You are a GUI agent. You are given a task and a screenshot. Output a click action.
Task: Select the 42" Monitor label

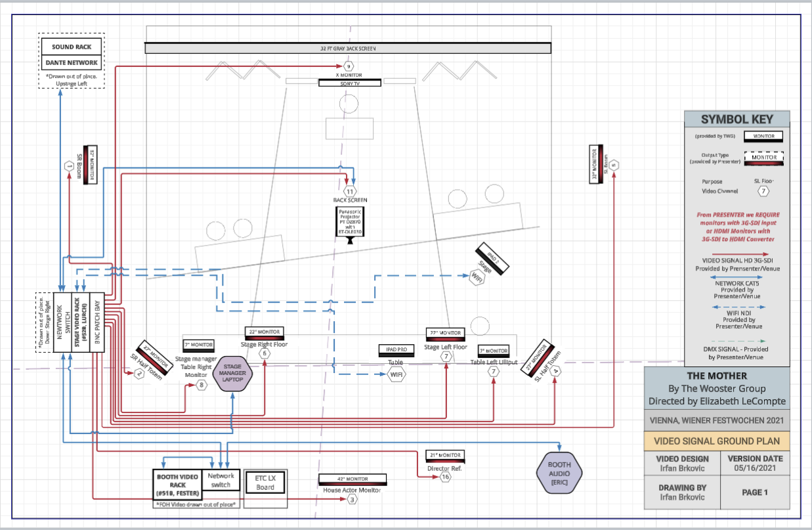(x=351, y=479)
